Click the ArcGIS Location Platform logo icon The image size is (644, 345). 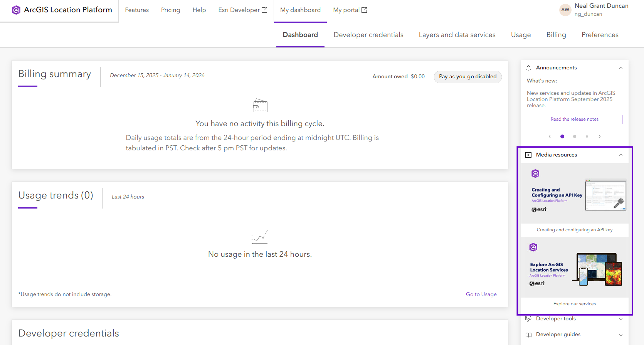[16, 10]
